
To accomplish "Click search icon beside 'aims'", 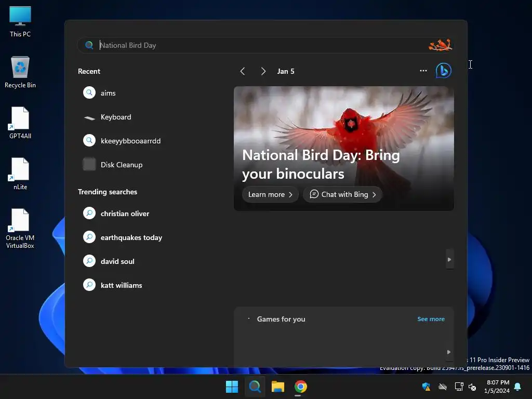I will point(89,92).
